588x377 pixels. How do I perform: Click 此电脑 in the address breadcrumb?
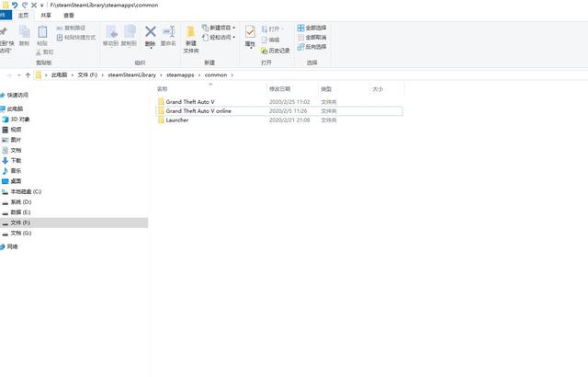[59, 75]
